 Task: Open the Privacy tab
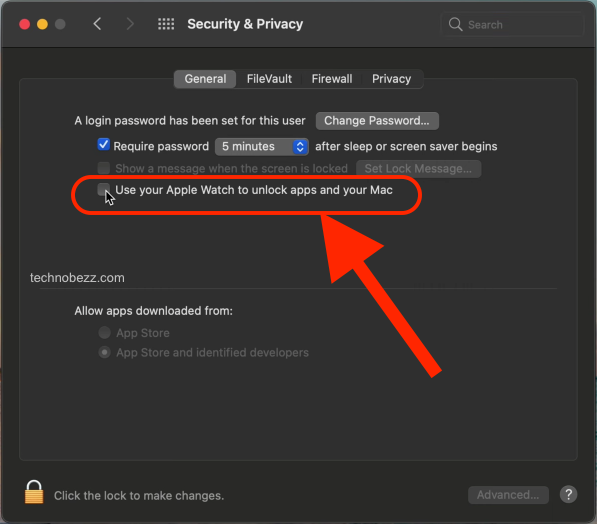(391, 79)
